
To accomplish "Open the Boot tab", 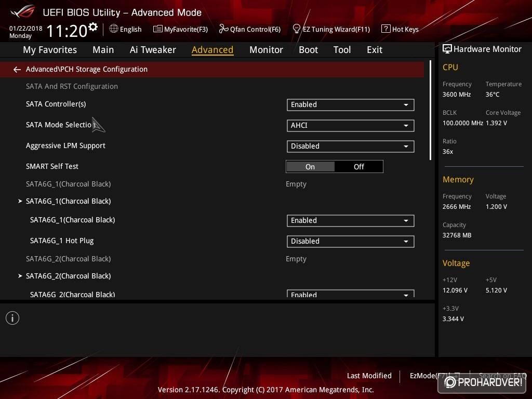I will click(x=308, y=50).
